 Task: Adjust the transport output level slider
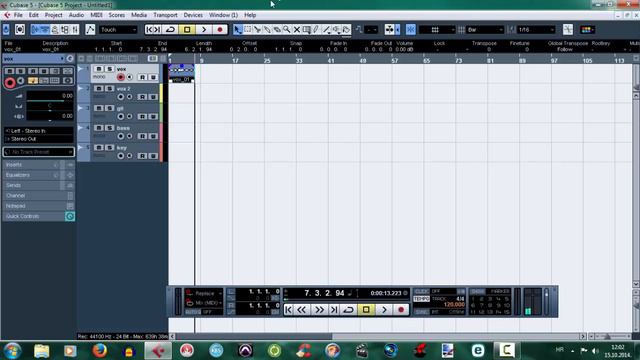tap(547, 301)
